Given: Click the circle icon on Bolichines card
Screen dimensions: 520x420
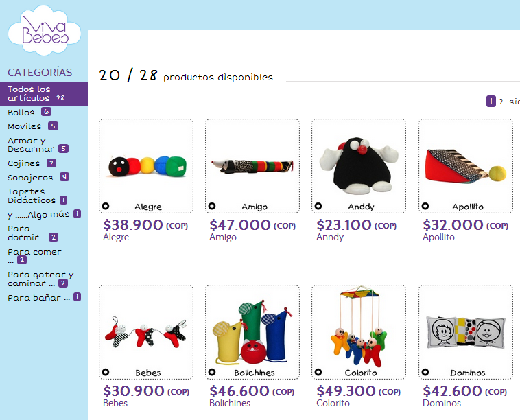Looking at the screenshot, I should point(212,372).
